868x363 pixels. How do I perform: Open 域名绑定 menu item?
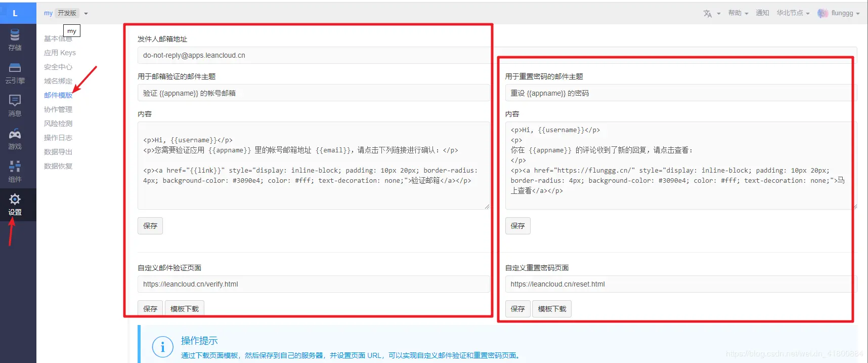pyautogui.click(x=58, y=81)
